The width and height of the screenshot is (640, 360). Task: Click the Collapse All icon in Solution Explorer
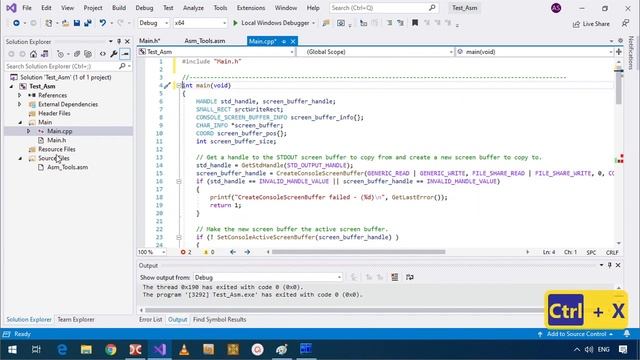click(77, 54)
